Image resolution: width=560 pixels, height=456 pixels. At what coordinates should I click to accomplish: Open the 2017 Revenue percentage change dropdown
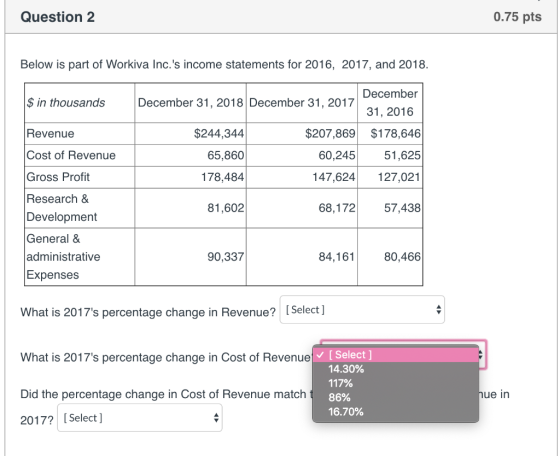pos(362,310)
